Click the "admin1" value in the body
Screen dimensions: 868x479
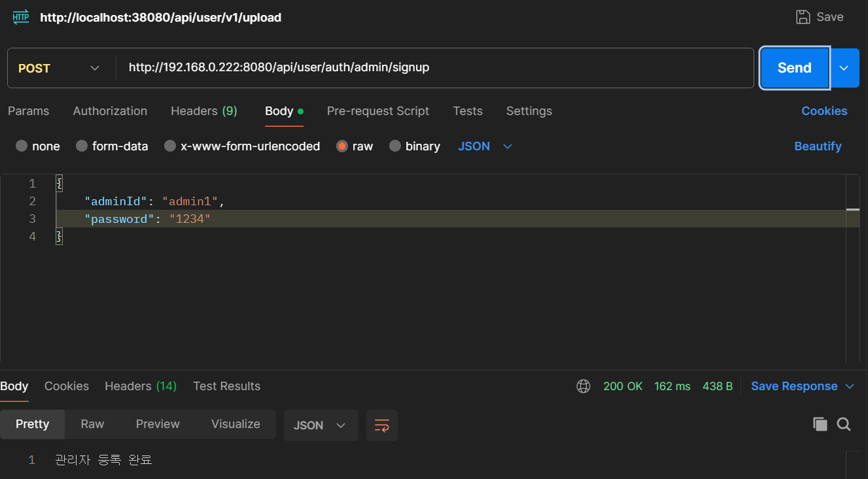(190, 201)
